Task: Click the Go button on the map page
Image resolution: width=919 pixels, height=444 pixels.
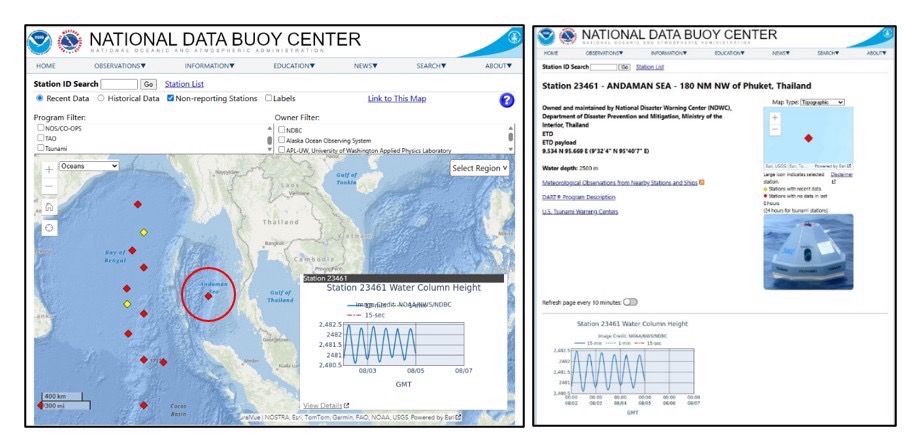Action: pyautogui.click(x=149, y=84)
